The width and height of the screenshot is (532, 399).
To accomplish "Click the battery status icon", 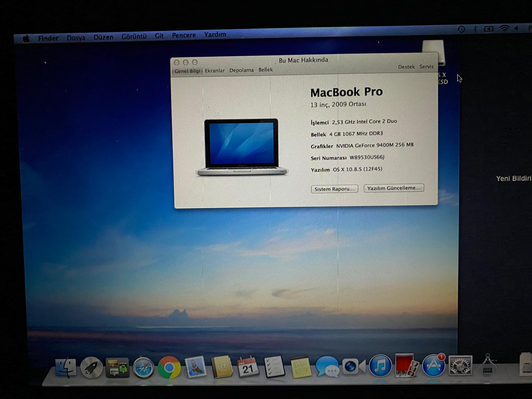I will click(489, 29).
